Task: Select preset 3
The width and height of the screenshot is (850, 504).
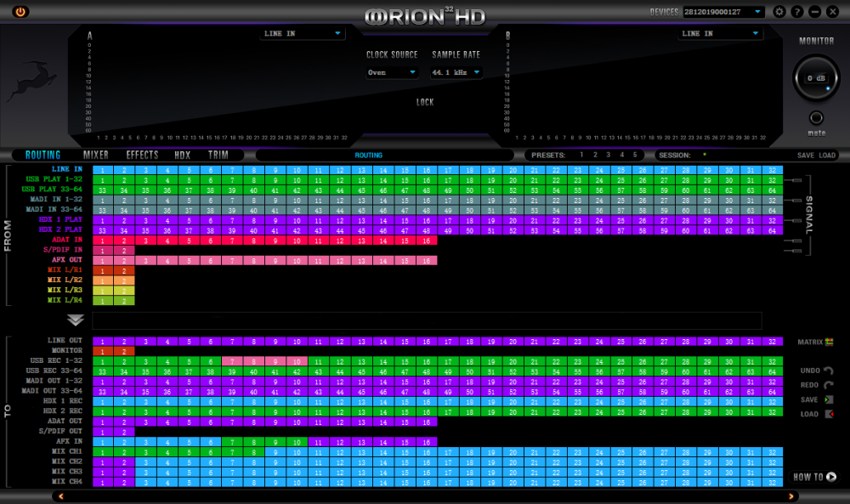Action: click(x=609, y=155)
